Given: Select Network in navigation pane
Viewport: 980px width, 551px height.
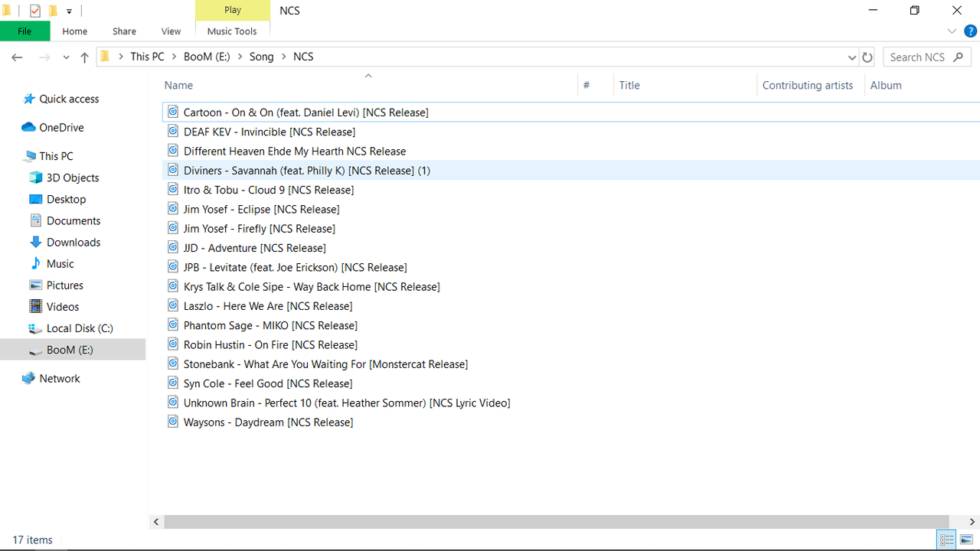Looking at the screenshot, I should [51, 379].
